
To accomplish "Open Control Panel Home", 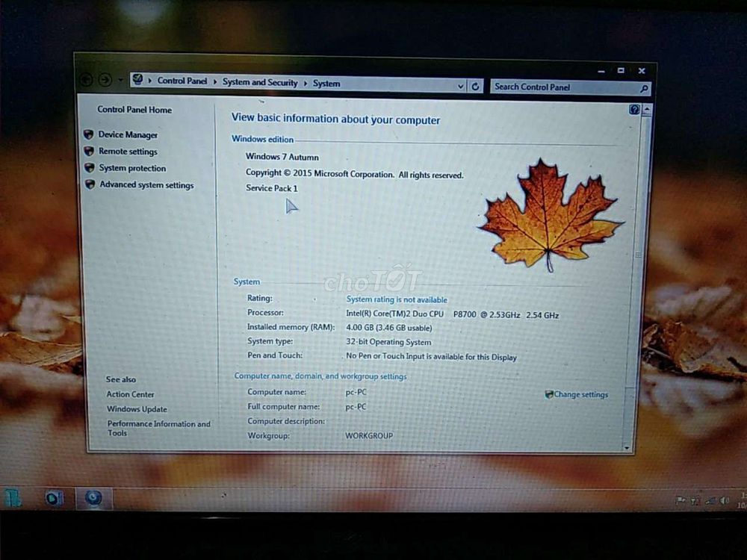I will [x=134, y=110].
